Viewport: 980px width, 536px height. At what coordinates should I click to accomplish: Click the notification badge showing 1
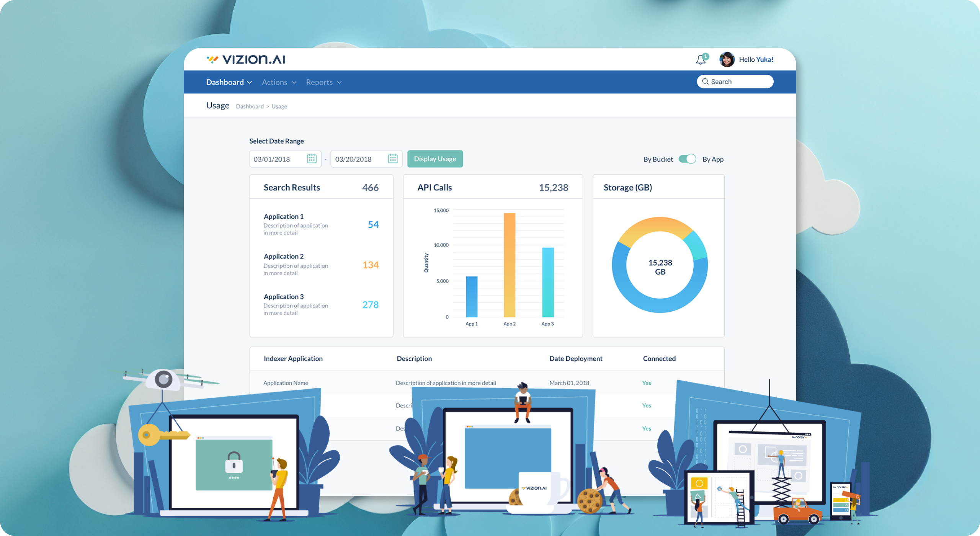[x=706, y=56]
